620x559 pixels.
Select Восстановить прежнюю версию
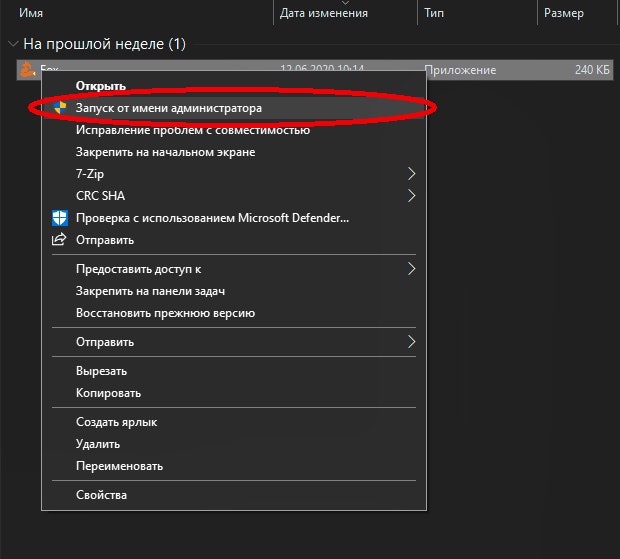point(234,313)
